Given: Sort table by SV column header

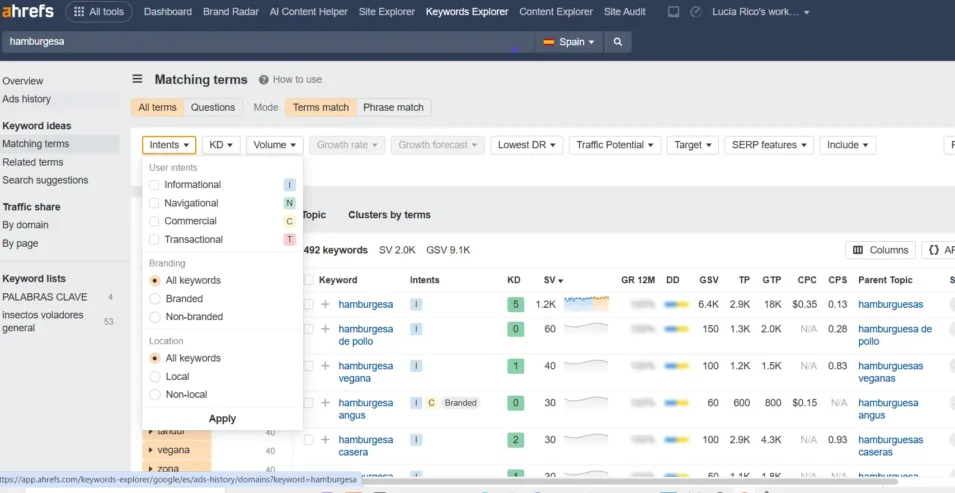Looking at the screenshot, I should [x=553, y=280].
